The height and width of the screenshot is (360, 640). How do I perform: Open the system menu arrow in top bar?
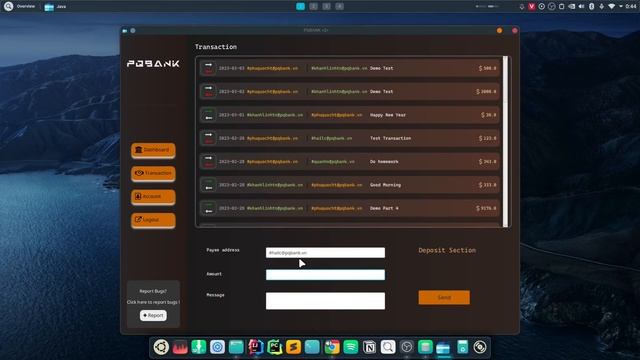point(621,6)
